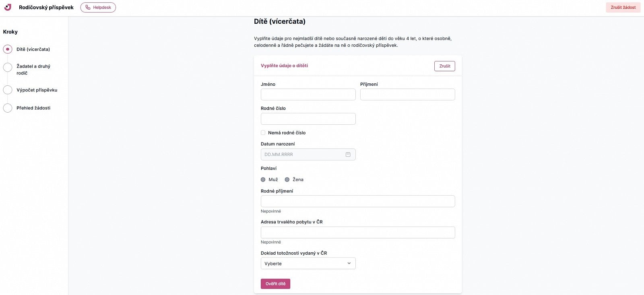Focus the Adresa trvalého pobytu v ČR field
The height and width of the screenshot is (295, 644).
358,232
